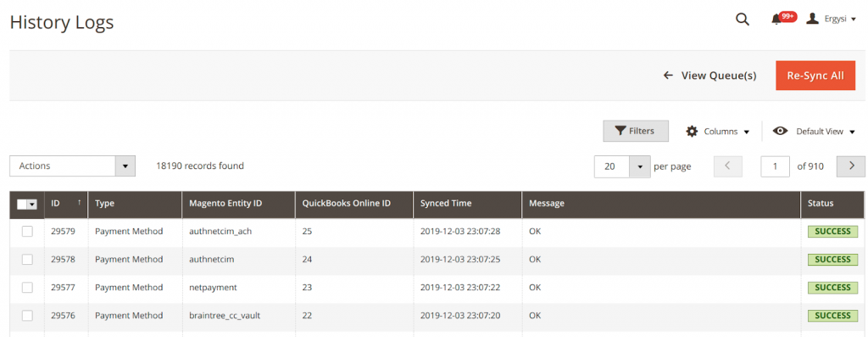Open the select-all dropdown arrow in header
The image size is (868, 337).
(x=31, y=205)
